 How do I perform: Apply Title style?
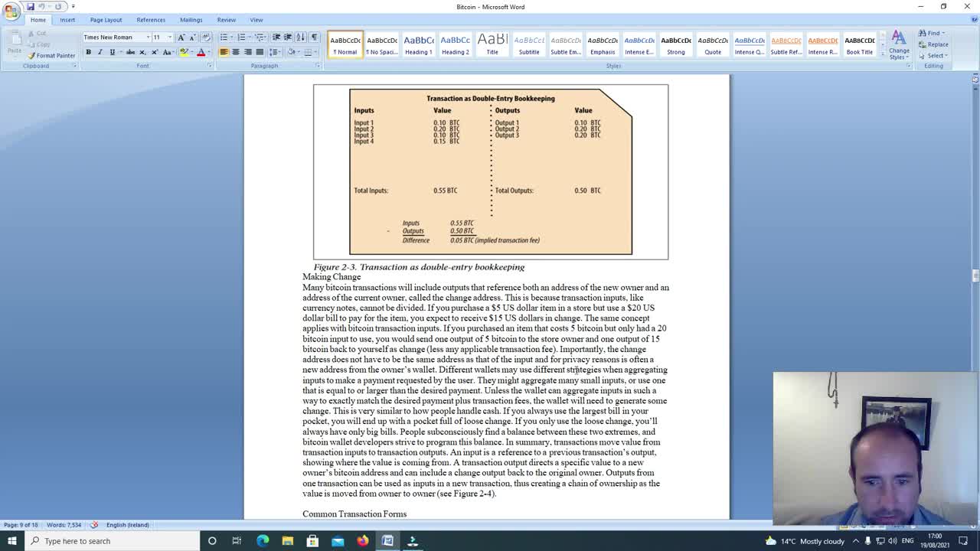click(492, 44)
